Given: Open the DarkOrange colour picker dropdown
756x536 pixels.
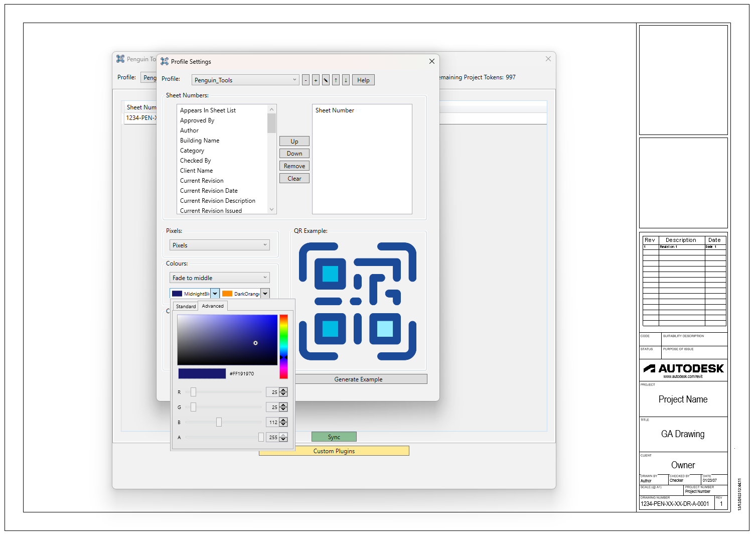Looking at the screenshot, I should pos(265,294).
